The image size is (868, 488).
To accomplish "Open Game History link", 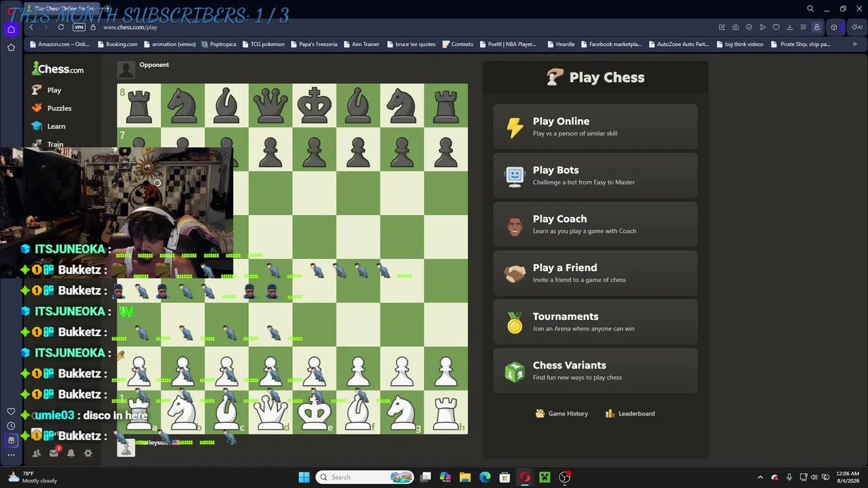I will (561, 413).
